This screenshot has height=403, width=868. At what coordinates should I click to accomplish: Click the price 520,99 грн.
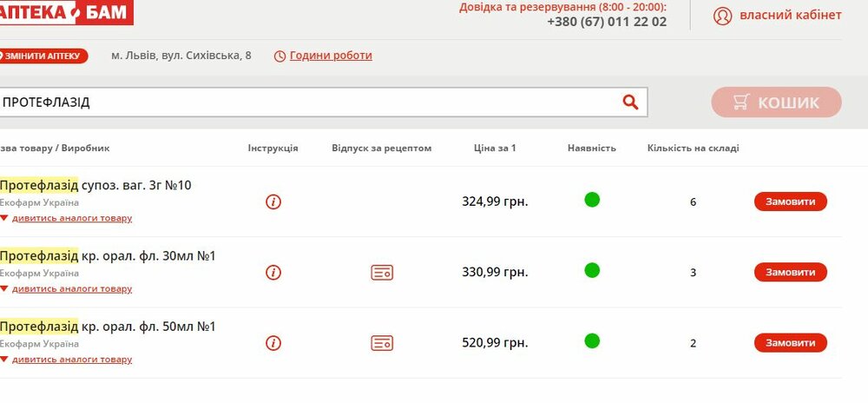pos(495,343)
